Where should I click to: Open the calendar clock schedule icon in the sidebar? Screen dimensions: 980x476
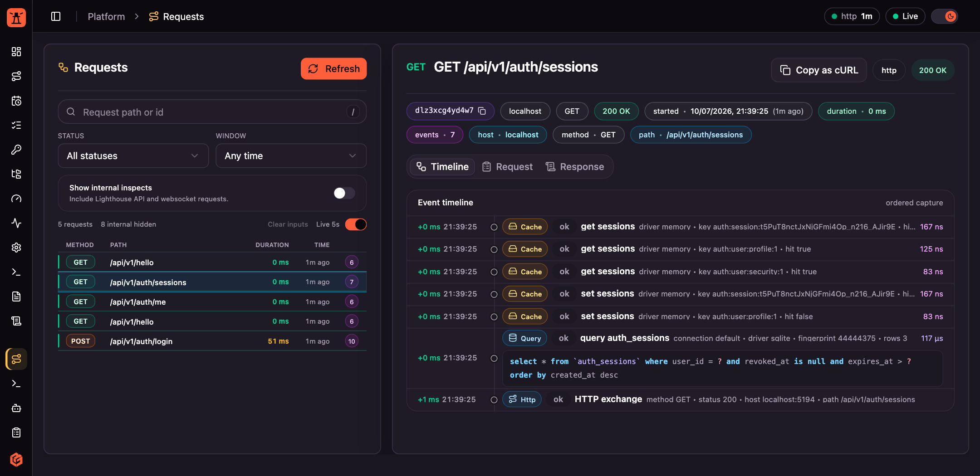point(16,101)
